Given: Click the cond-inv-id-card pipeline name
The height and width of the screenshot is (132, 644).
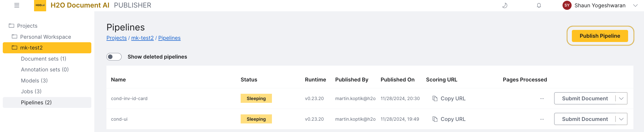Looking at the screenshot, I should [x=129, y=99].
